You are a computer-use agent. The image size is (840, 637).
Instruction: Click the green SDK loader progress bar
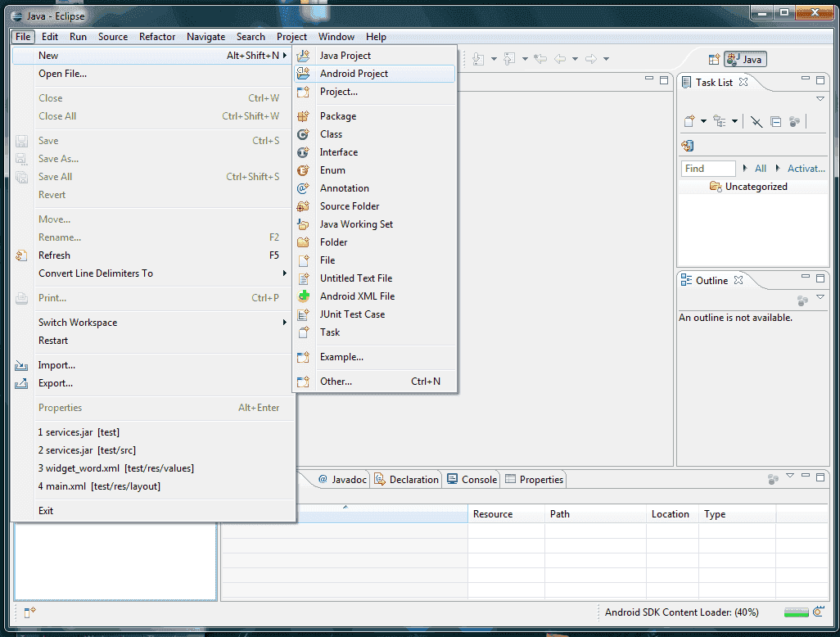pyautogui.click(x=796, y=612)
